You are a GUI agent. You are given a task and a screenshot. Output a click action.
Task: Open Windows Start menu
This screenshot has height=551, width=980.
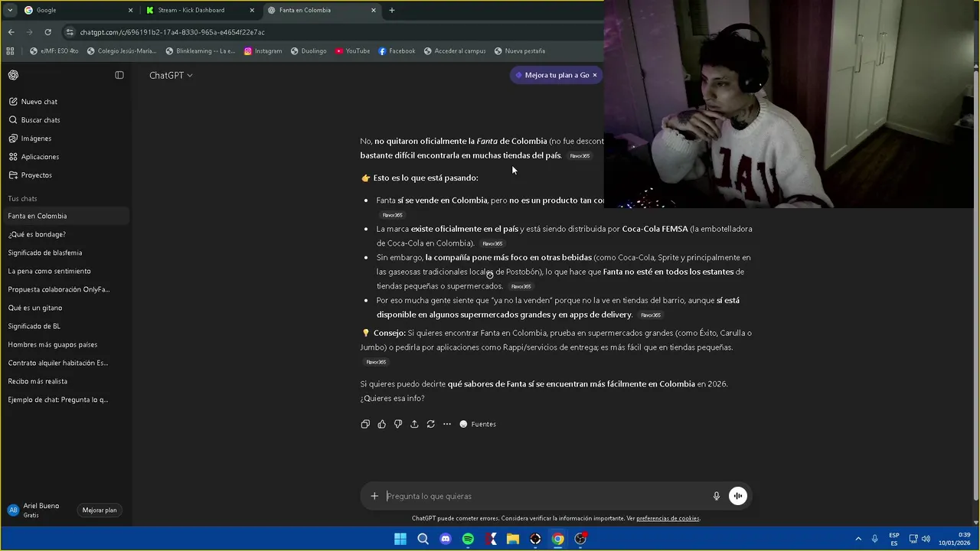[x=400, y=539]
